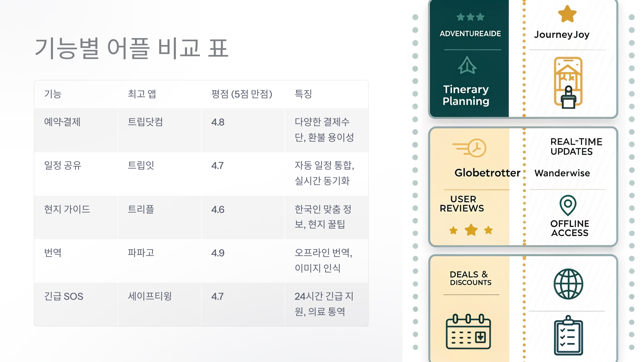Click the green globe icon
The width and height of the screenshot is (644, 362).
coord(568,284)
